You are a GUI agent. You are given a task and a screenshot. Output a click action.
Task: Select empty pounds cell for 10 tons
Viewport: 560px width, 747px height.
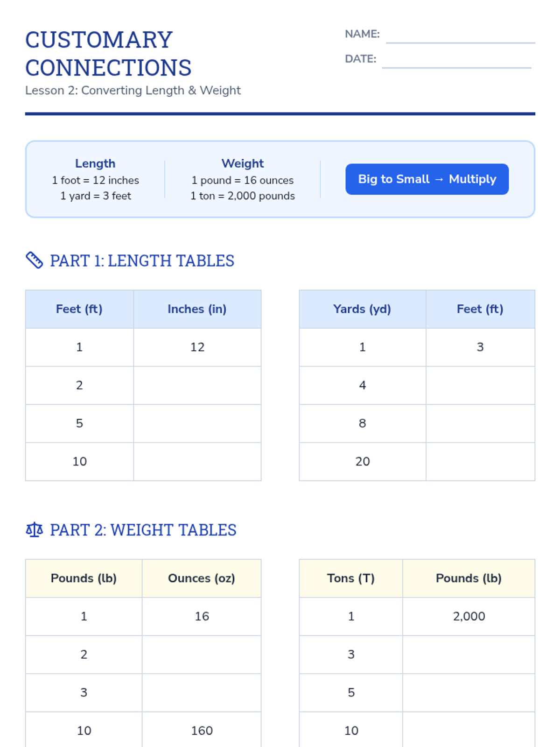(x=469, y=731)
